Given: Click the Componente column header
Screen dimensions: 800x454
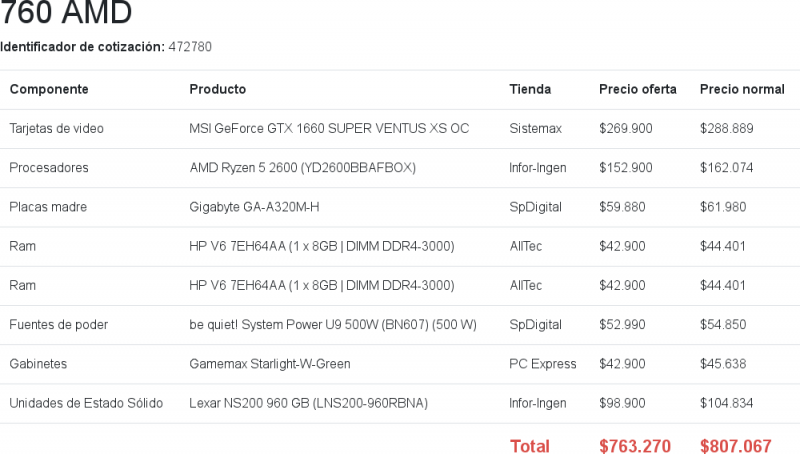Looking at the screenshot, I should point(49,89).
